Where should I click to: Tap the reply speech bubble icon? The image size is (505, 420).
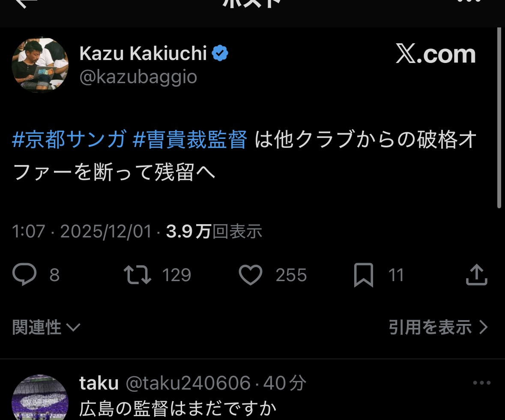24,274
